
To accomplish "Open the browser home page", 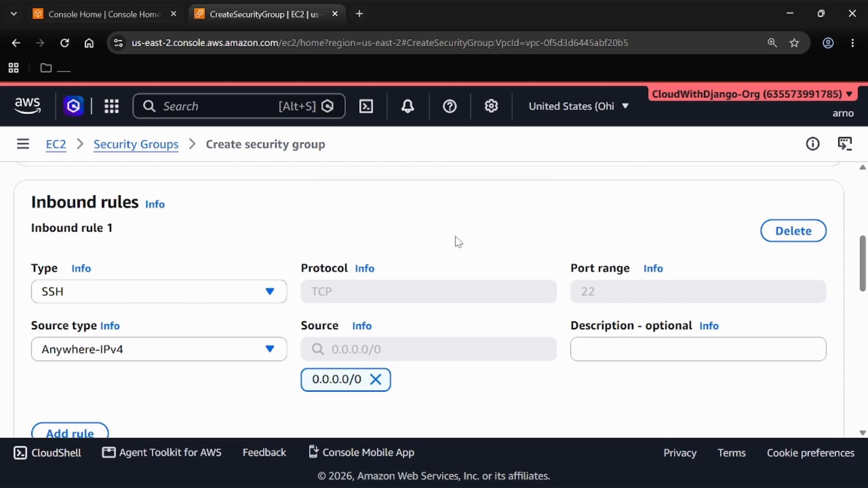I will pos(89,43).
